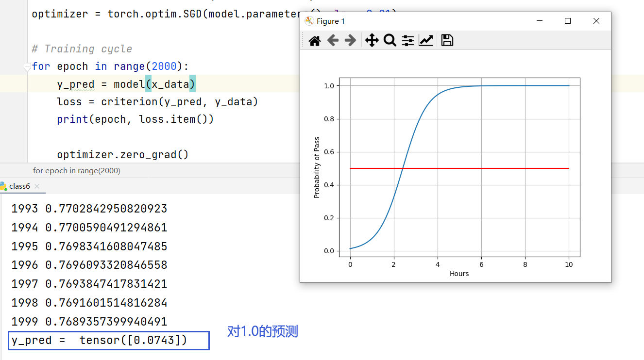644x360 pixels.
Task: Collapse the for loop code fold marker
Action: pyautogui.click(x=27, y=67)
